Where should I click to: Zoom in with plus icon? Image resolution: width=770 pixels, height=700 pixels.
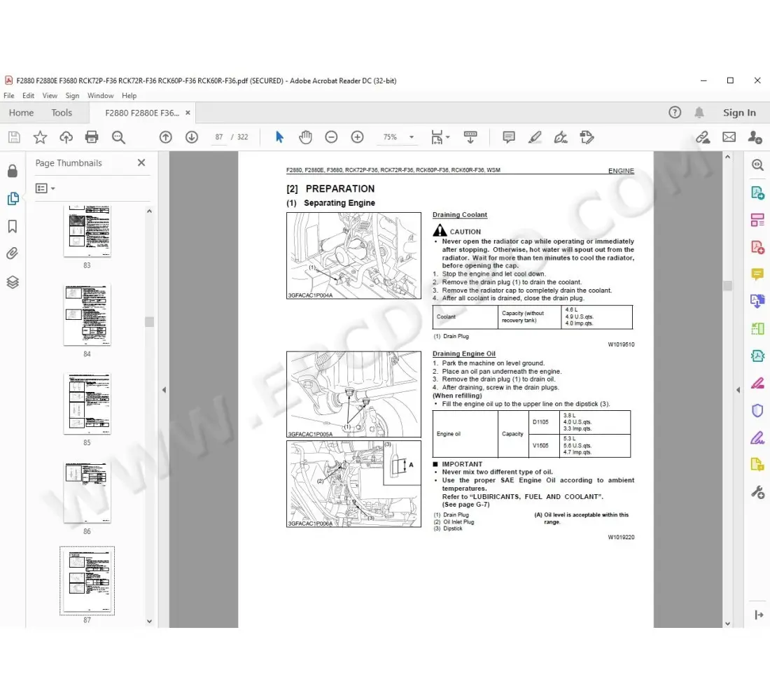point(358,137)
